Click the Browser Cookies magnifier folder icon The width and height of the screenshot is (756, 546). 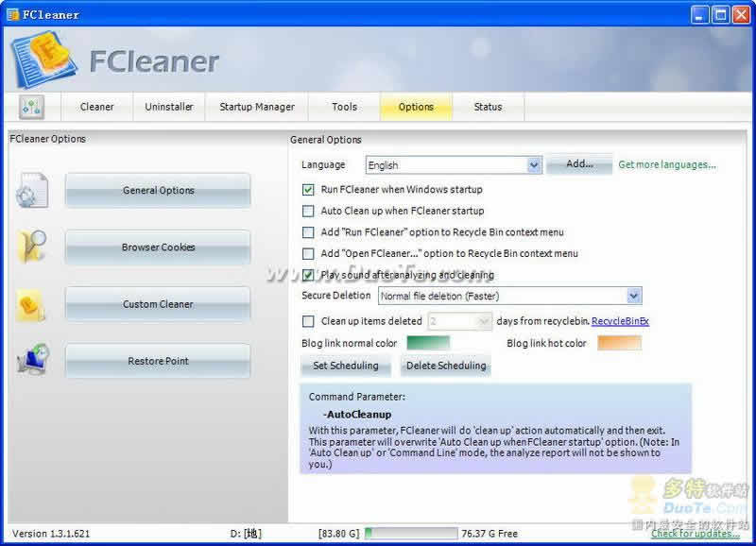(x=32, y=247)
